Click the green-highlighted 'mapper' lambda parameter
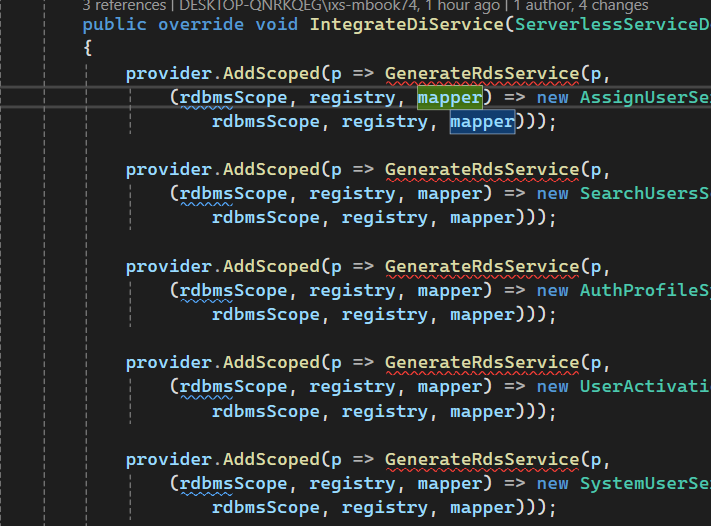The width and height of the screenshot is (711, 526). coord(450,97)
